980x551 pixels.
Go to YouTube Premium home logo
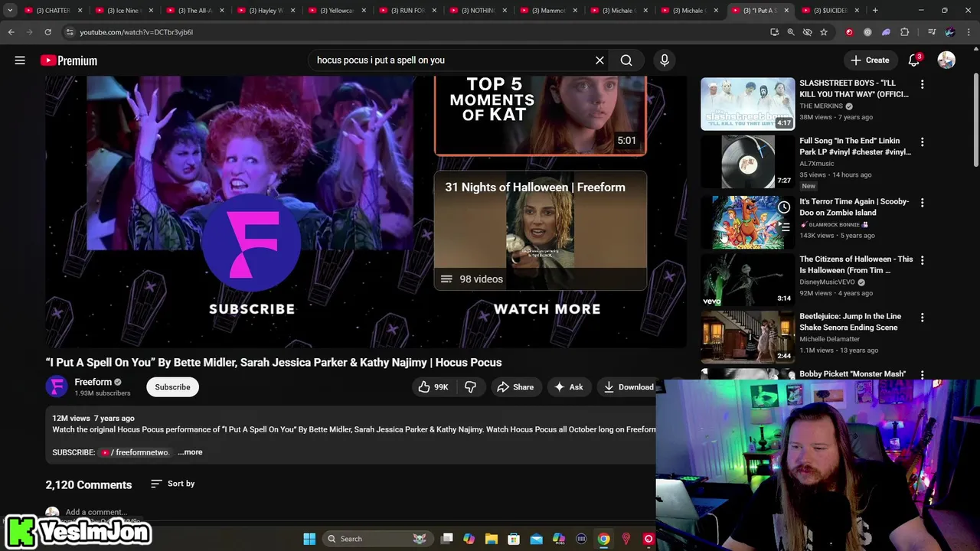click(x=69, y=60)
